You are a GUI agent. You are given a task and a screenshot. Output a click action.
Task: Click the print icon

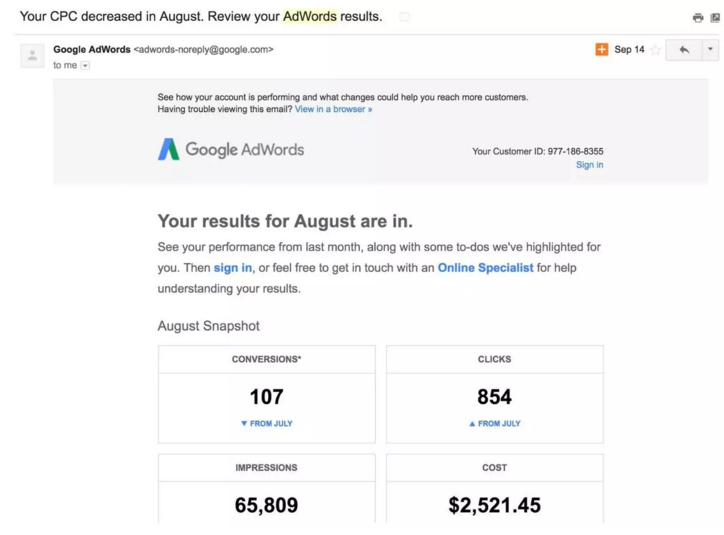point(698,18)
